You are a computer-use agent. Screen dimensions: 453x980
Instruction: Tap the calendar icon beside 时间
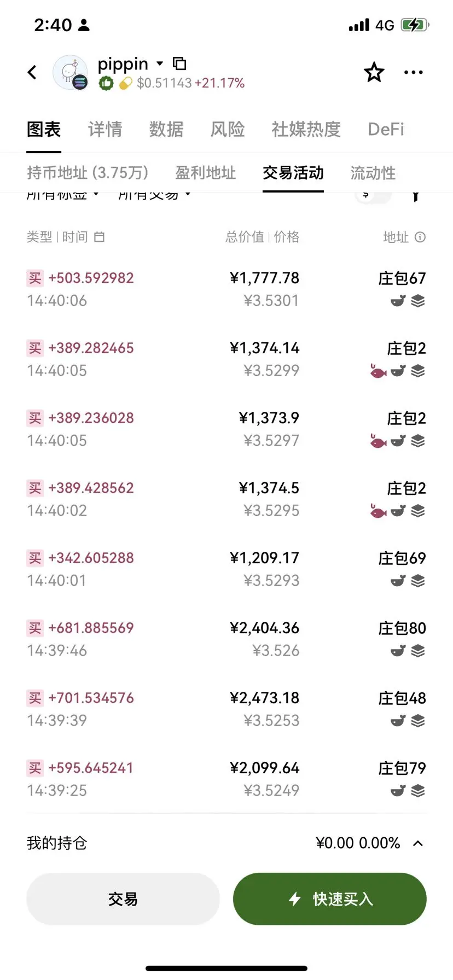click(99, 237)
